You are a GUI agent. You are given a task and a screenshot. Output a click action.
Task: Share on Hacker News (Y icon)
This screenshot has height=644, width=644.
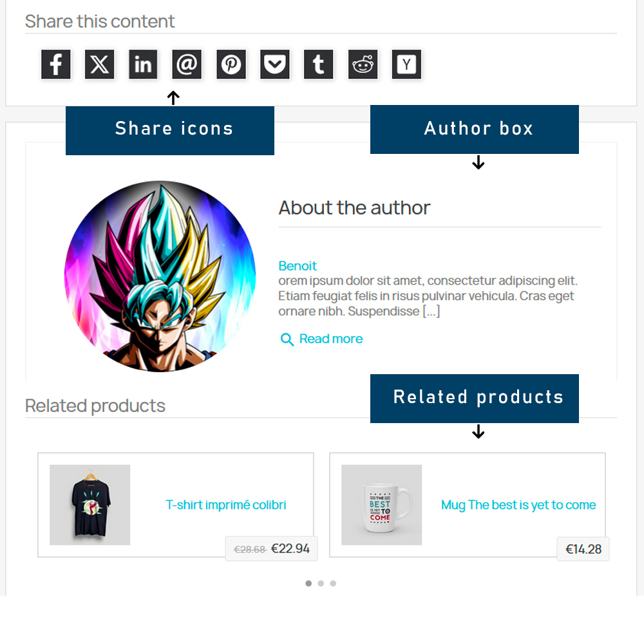pyautogui.click(x=406, y=64)
